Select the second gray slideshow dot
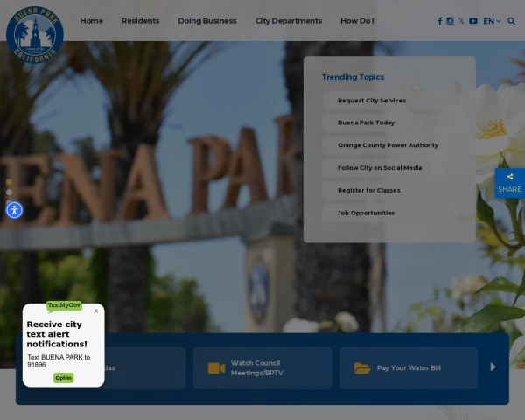Image resolution: width=525 pixels, height=420 pixels. (9, 192)
